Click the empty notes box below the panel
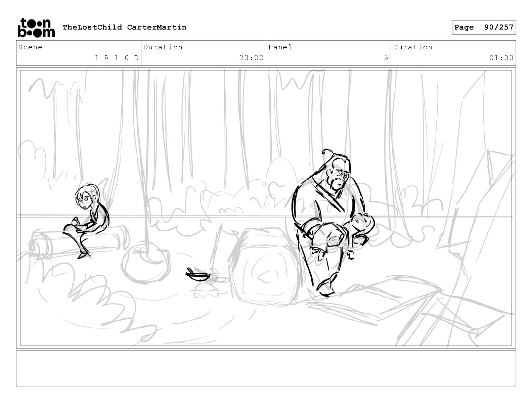The image size is (532, 411). [266, 369]
